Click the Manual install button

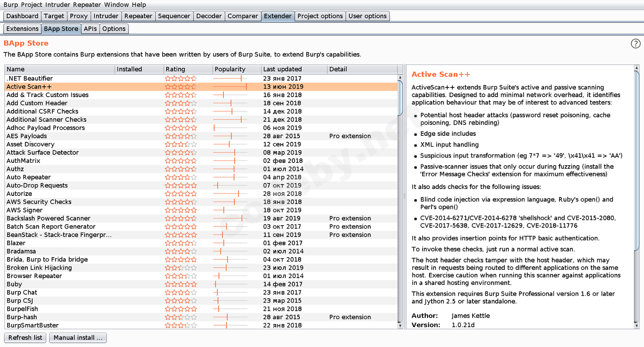pos(78,338)
